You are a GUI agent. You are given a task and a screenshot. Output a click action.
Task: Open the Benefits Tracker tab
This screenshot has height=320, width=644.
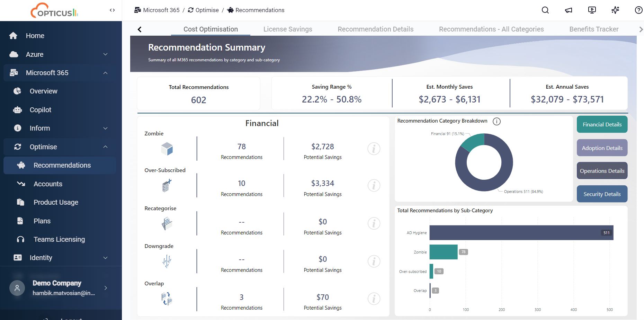(x=593, y=29)
